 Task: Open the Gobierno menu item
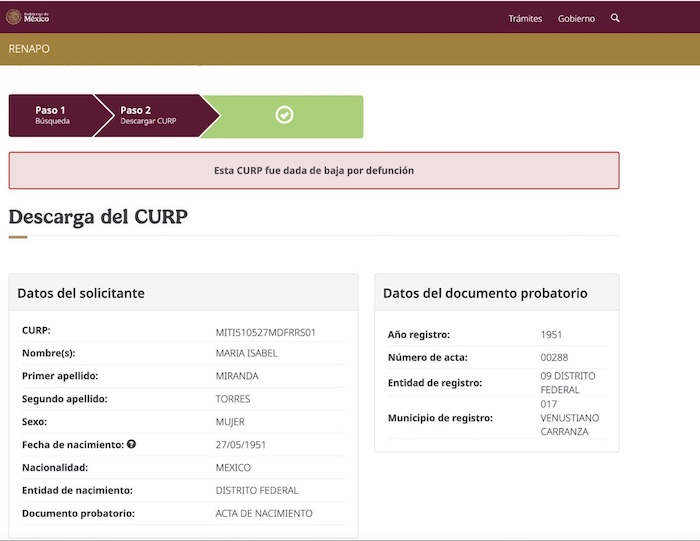click(x=576, y=18)
